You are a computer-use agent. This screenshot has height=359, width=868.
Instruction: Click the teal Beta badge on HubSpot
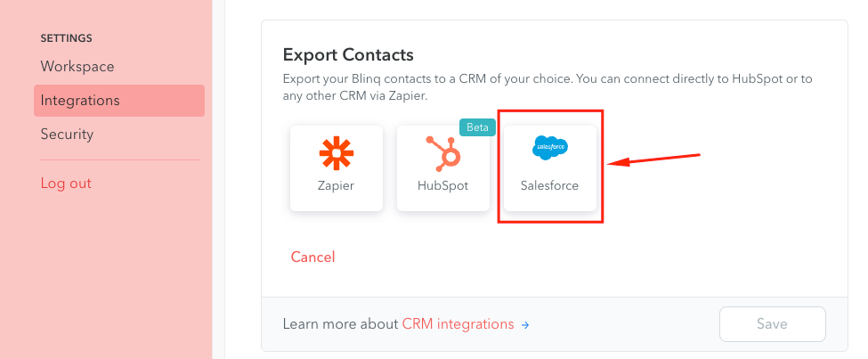477,126
